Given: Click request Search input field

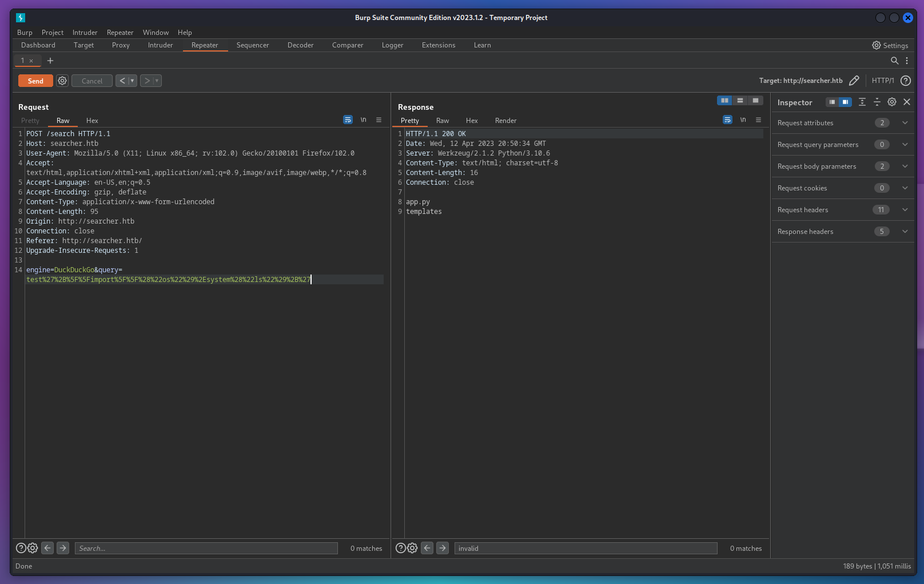Looking at the screenshot, I should click(206, 548).
